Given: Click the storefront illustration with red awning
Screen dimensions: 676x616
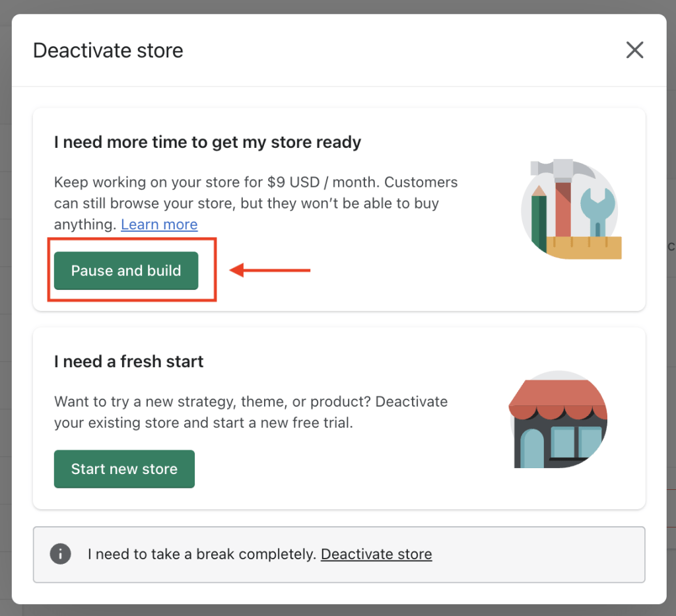Looking at the screenshot, I should [x=558, y=419].
